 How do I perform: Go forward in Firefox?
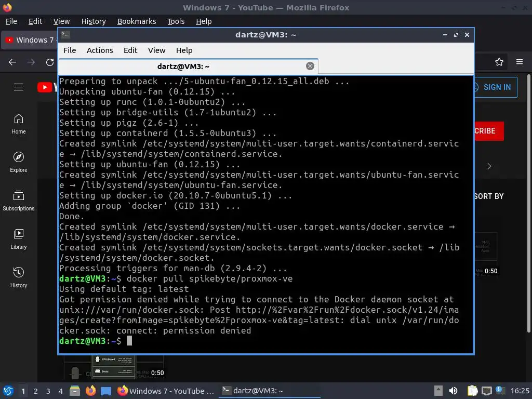31,62
